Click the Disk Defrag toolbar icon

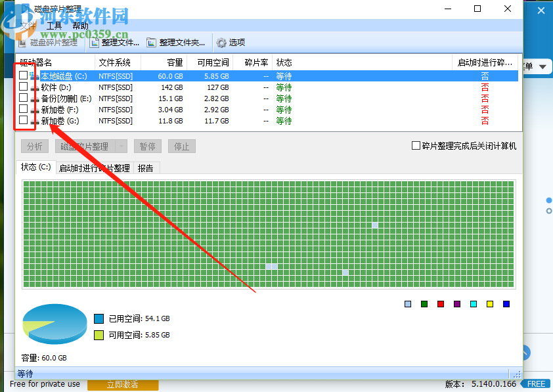[x=22, y=43]
